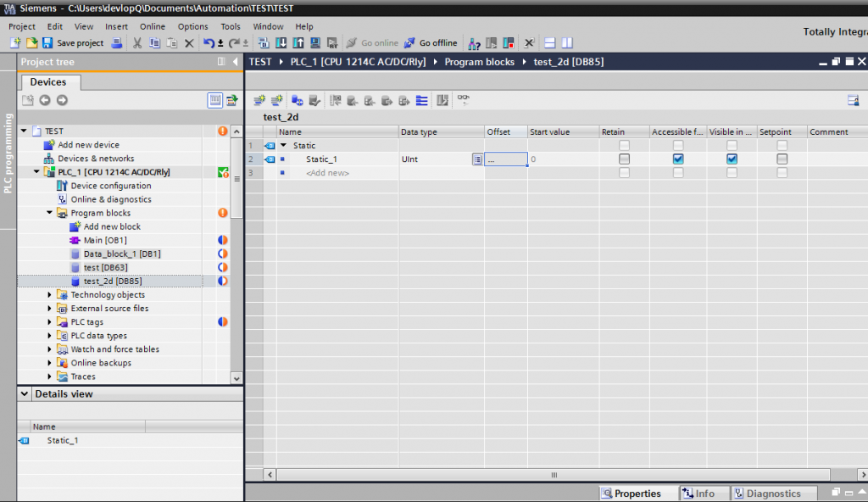868x502 pixels.
Task: Cut the selection with the scissors icon
Action: 137,42
